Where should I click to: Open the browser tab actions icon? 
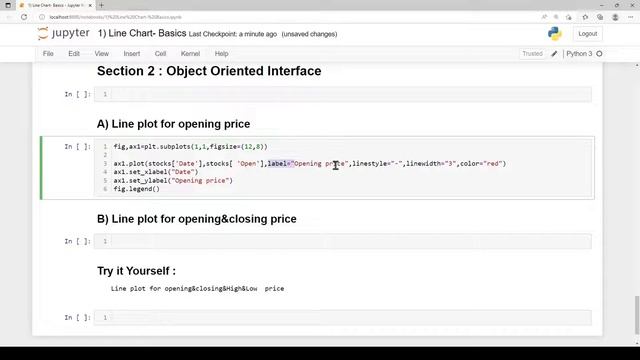[8, 5]
